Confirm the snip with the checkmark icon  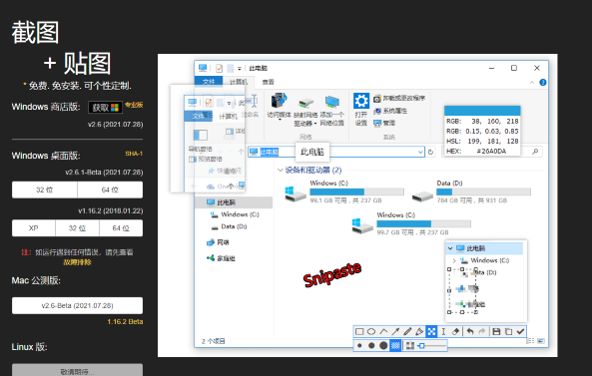[520, 332]
